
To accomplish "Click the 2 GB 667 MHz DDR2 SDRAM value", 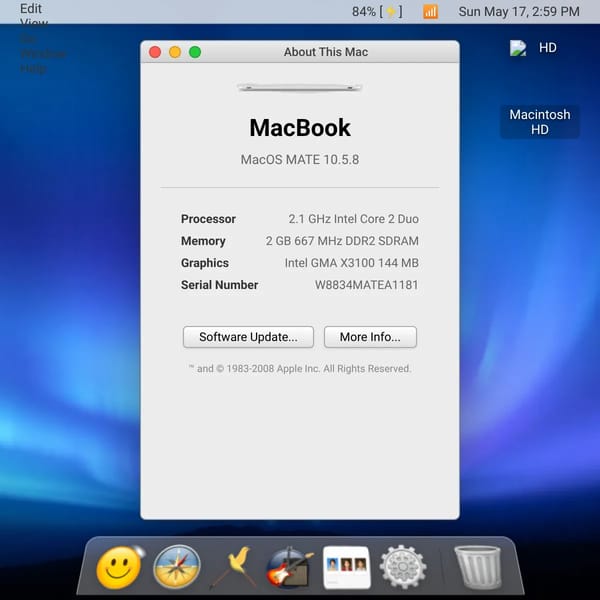I will tap(342, 241).
